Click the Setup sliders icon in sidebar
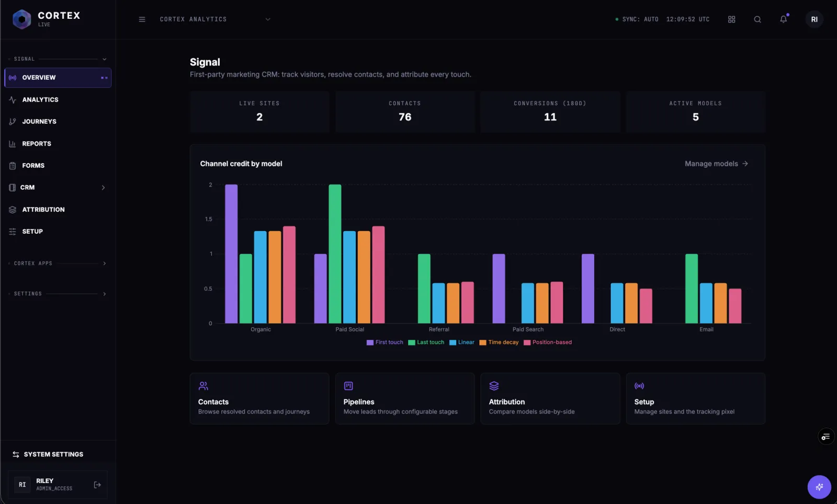 point(13,231)
